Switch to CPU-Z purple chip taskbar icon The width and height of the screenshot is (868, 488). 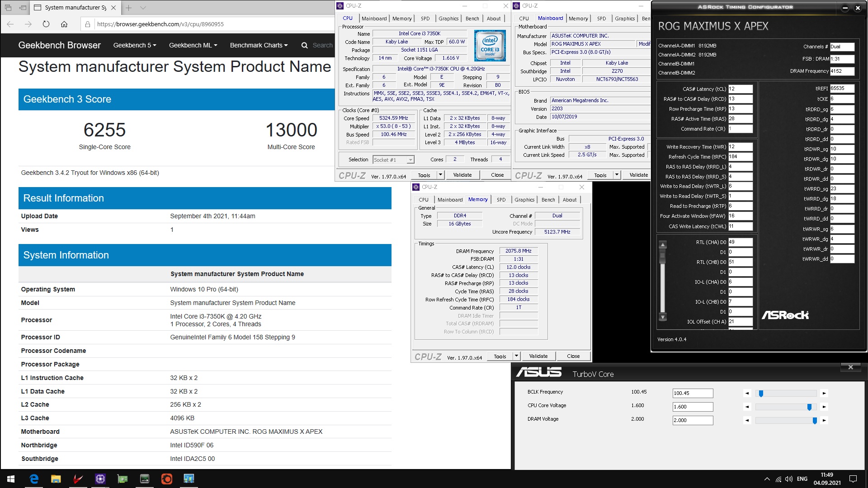pos(100,479)
